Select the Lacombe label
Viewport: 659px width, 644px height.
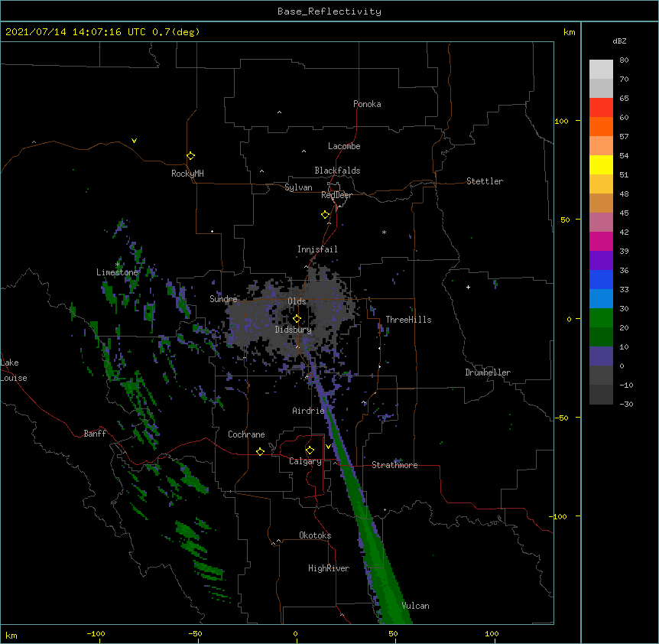pos(344,146)
